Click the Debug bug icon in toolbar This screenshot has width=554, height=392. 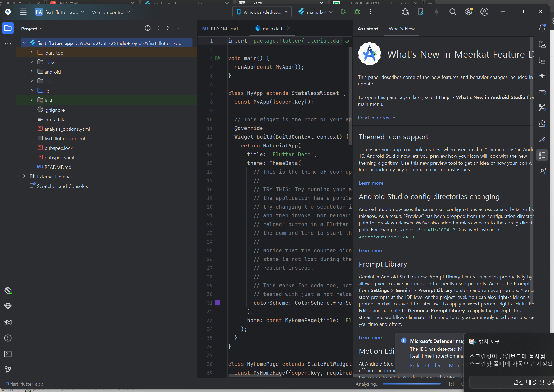point(357,12)
